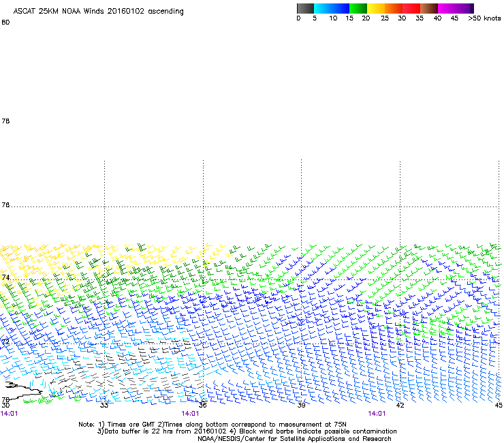
Task: Click the legend value 35
Action: (x=420, y=18)
